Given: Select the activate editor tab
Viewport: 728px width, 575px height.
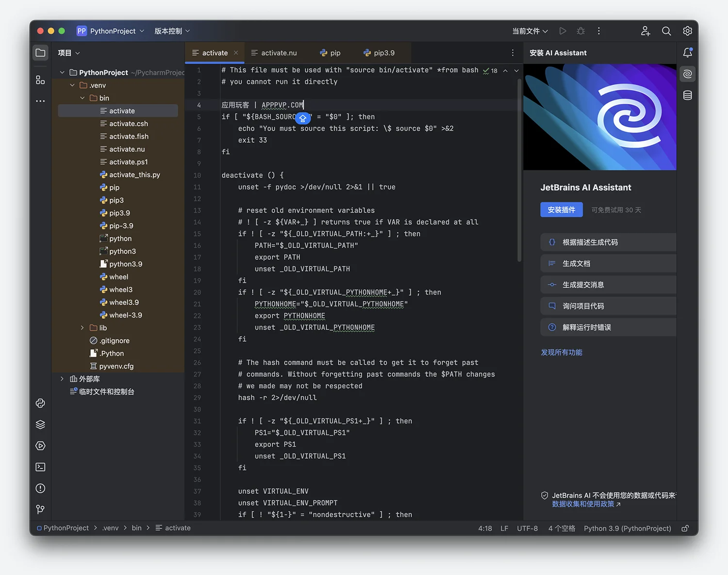Looking at the screenshot, I should click(215, 52).
